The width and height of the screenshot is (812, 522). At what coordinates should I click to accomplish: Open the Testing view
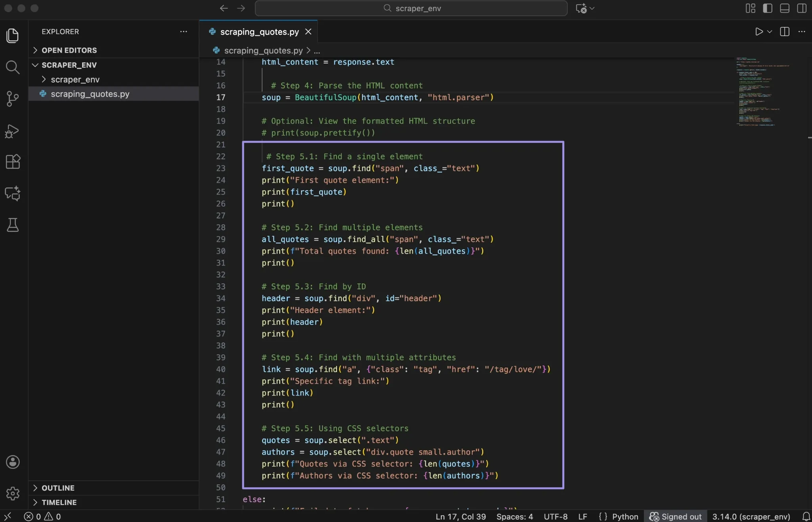(13, 225)
